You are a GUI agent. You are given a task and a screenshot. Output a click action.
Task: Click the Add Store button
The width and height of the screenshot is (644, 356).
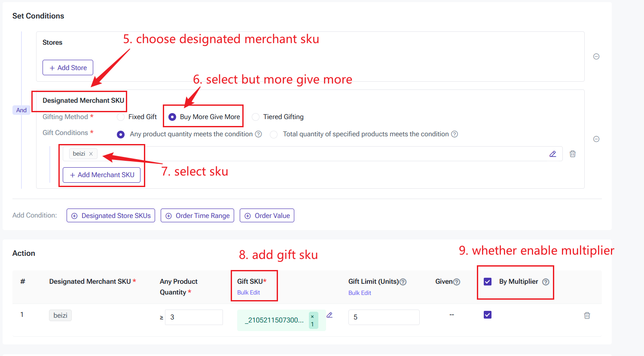pyautogui.click(x=68, y=68)
